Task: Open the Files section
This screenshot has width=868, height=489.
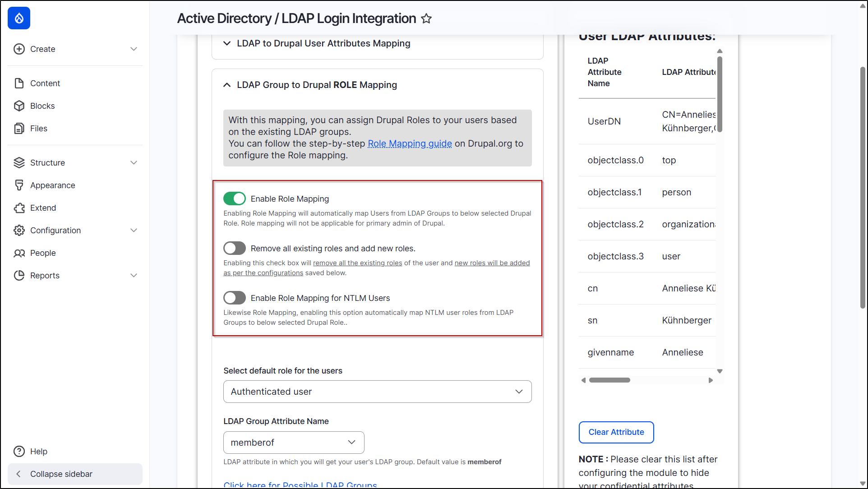Action: [38, 128]
